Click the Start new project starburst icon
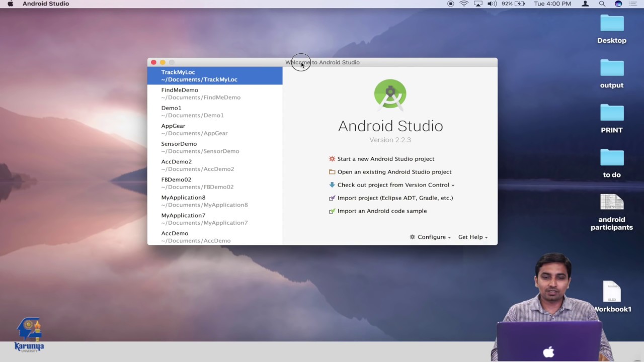Viewport: 644px width, 362px height. point(332,159)
